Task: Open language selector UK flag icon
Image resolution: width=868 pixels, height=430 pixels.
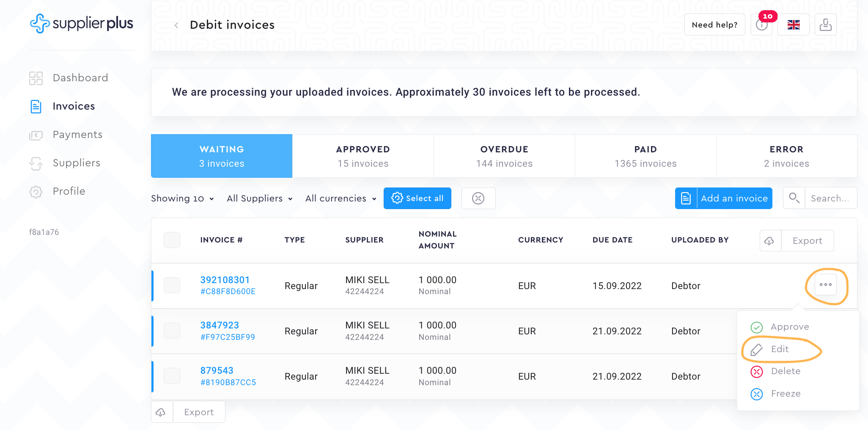Action: tap(793, 25)
